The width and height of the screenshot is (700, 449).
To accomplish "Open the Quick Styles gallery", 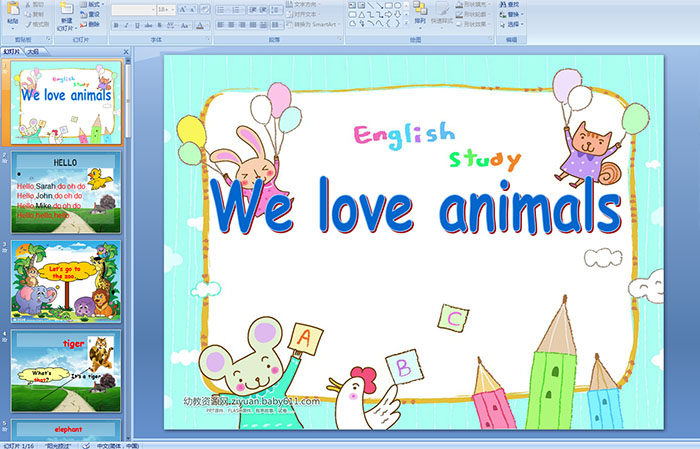I will 442,13.
